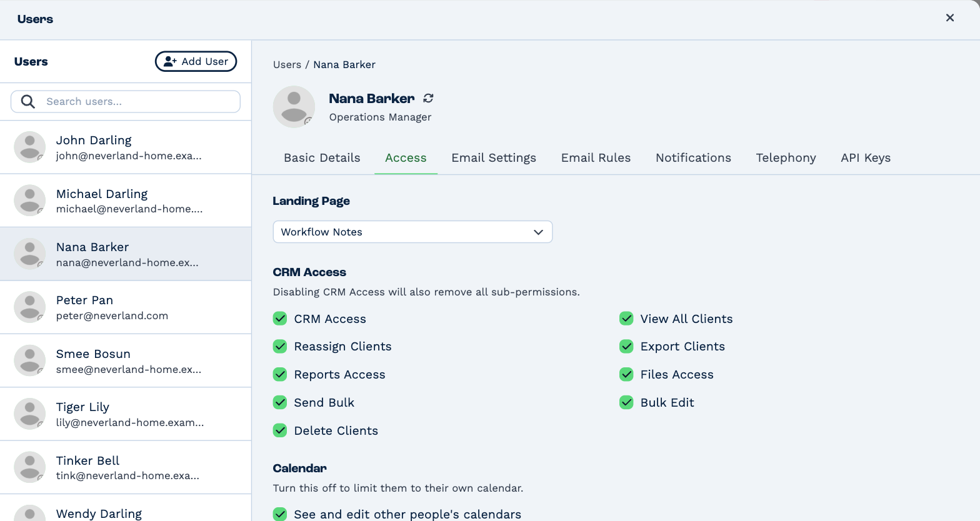This screenshot has height=521, width=980.
Task: Click Tinker Bell's avatar icon
Action: (30, 467)
